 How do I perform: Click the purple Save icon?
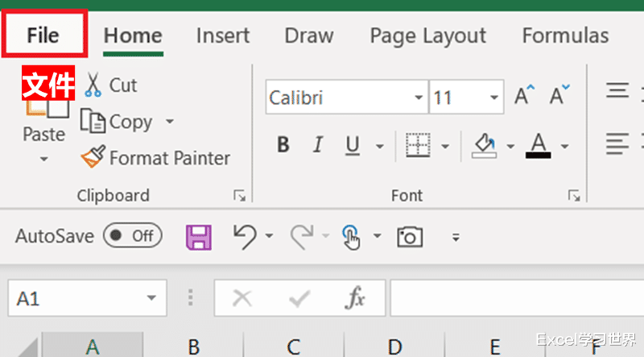(x=199, y=237)
